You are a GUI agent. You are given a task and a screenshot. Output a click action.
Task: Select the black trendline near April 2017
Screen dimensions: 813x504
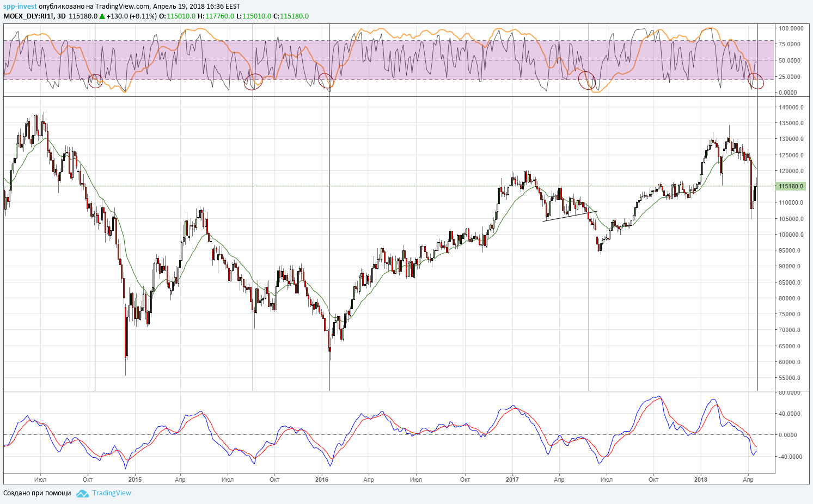click(570, 216)
